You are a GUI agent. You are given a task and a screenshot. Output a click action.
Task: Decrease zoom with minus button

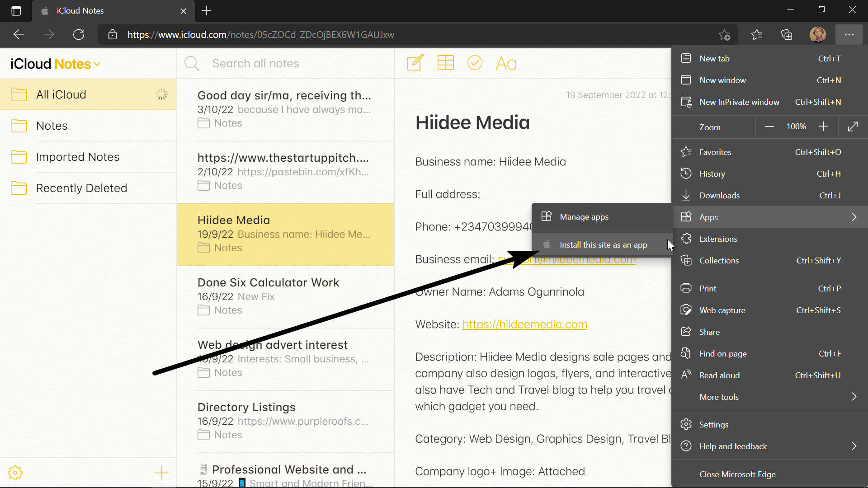769,127
